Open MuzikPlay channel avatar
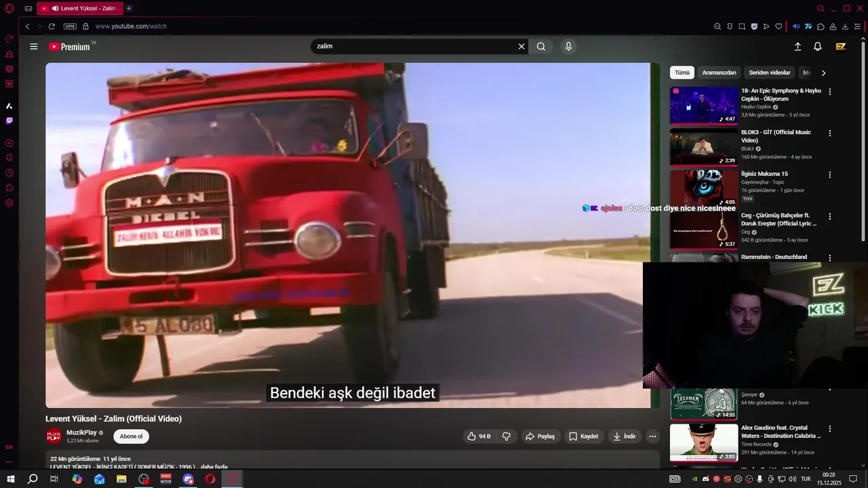The image size is (868, 488). (54, 436)
